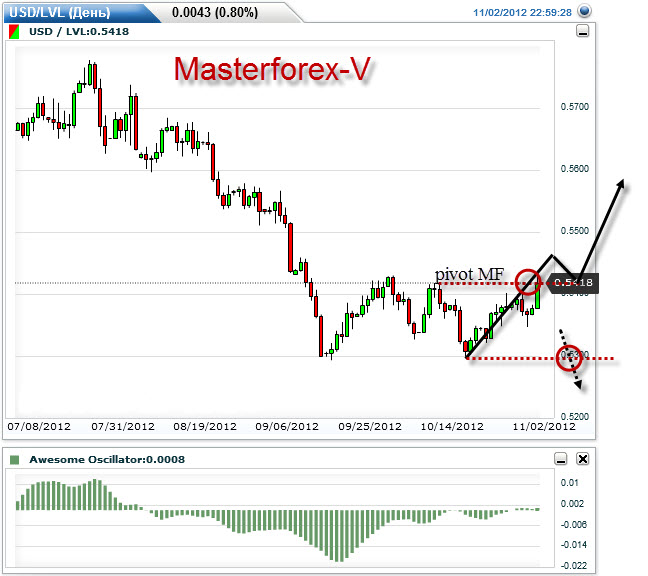
Task: Collapse the Awesome Oscillator panel
Action: point(560,459)
